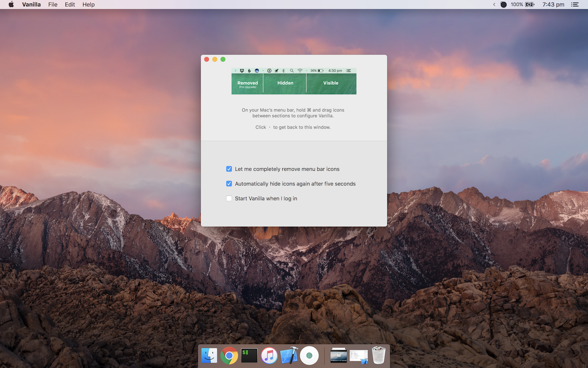This screenshot has width=588, height=368.
Task: Click the green zoom window button
Action: pyautogui.click(x=223, y=59)
